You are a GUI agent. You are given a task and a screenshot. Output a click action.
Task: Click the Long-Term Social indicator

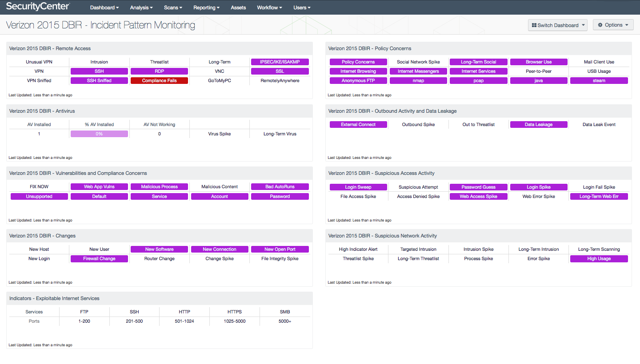(479, 62)
